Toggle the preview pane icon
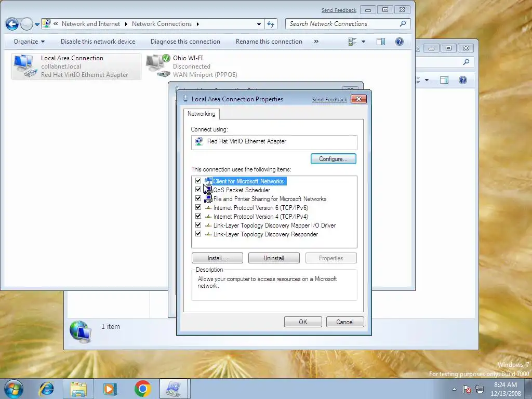 click(x=381, y=42)
